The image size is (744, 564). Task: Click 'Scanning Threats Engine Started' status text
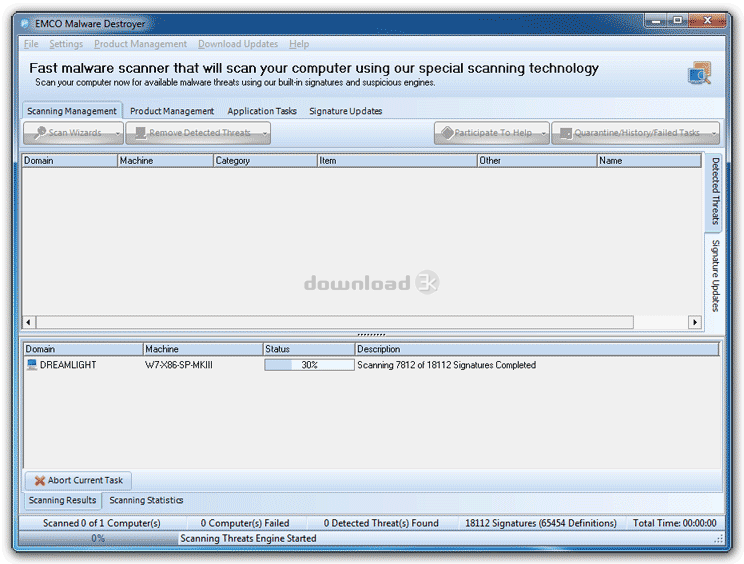pyautogui.click(x=248, y=538)
